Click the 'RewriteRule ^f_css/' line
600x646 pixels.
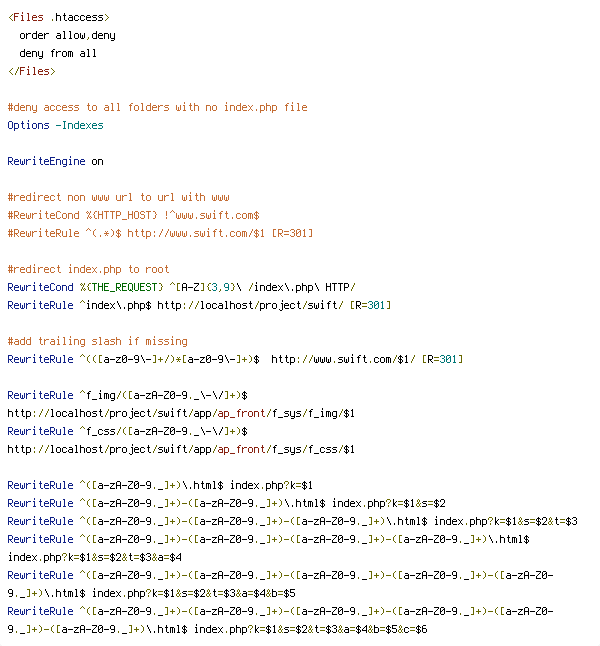click(127, 431)
